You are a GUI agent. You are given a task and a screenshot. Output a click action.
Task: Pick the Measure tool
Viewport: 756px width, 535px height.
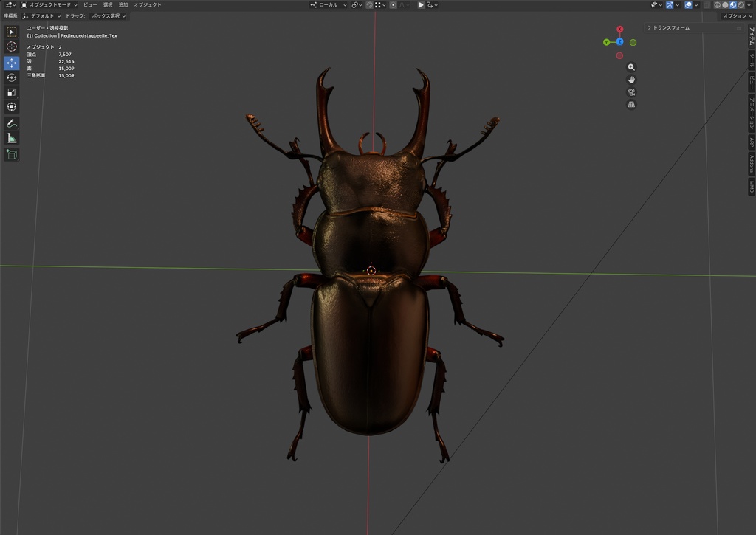click(x=12, y=139)
